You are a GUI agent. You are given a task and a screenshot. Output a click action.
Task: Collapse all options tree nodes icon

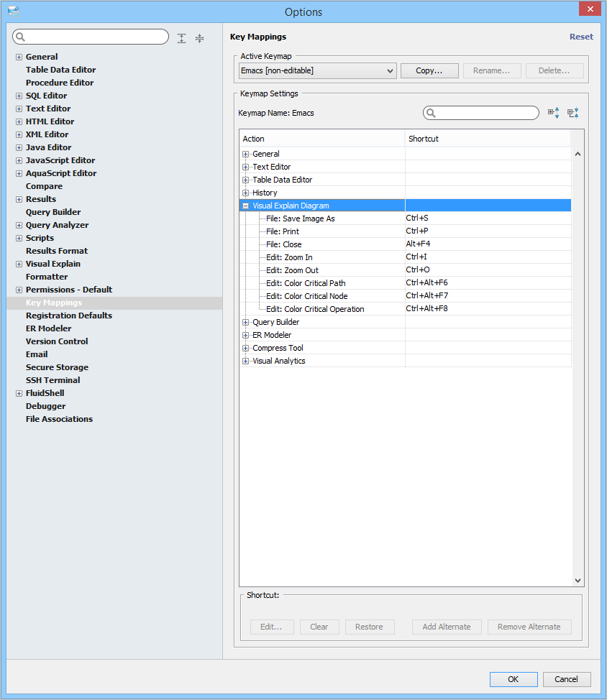coord(199,38)
